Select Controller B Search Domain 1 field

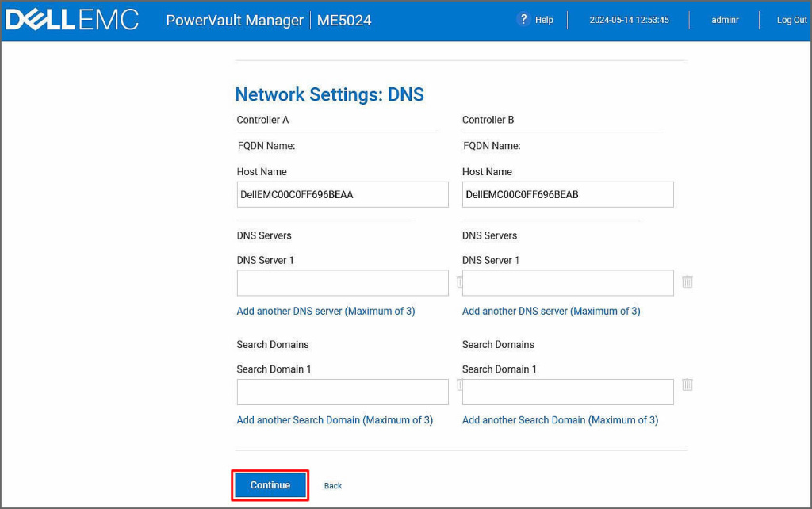568,392
